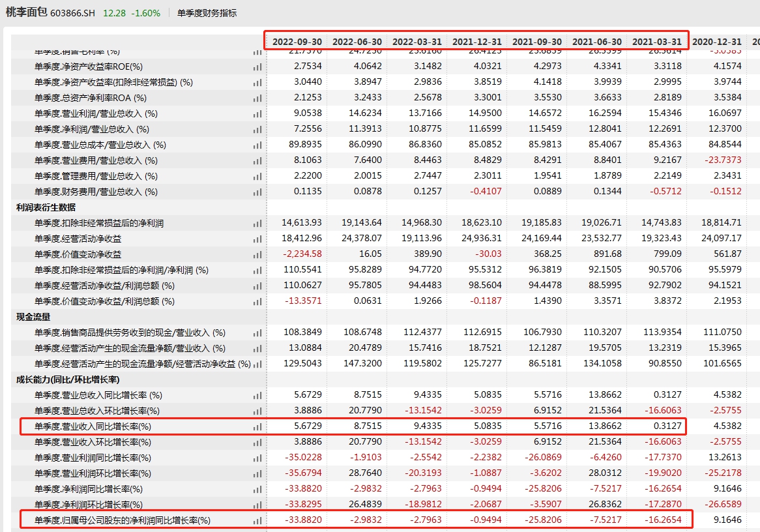The width and height of the screenshot is (760, 532).
Task: Click the price change -1.60%
Action: (x=146, y=13)
